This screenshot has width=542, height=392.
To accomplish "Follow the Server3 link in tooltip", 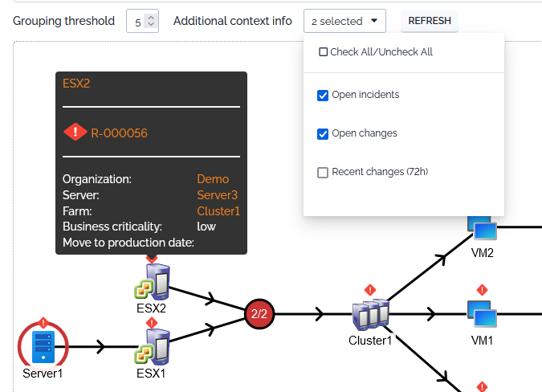I will coord(217,195).
